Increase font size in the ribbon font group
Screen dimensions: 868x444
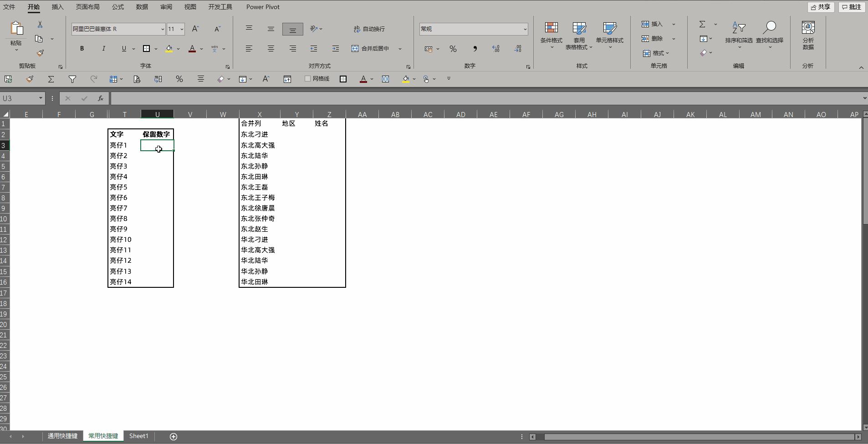click(x=195, y=29)
